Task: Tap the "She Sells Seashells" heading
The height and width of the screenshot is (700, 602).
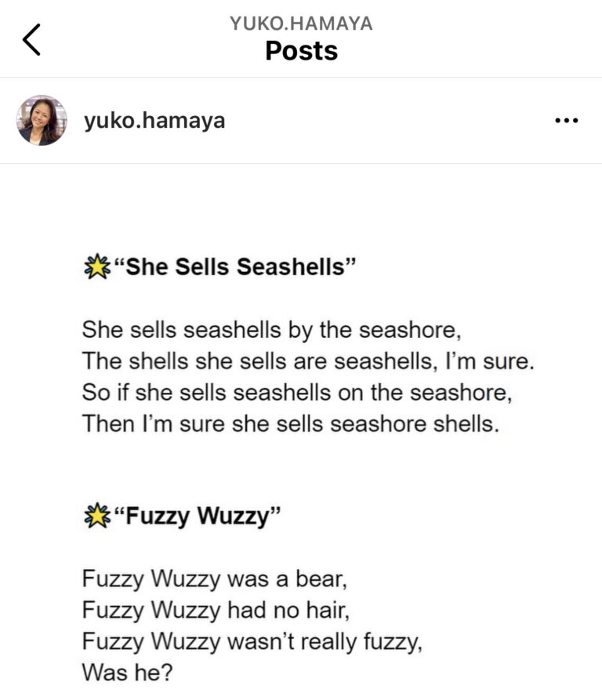Action: [x=235, y=267]
